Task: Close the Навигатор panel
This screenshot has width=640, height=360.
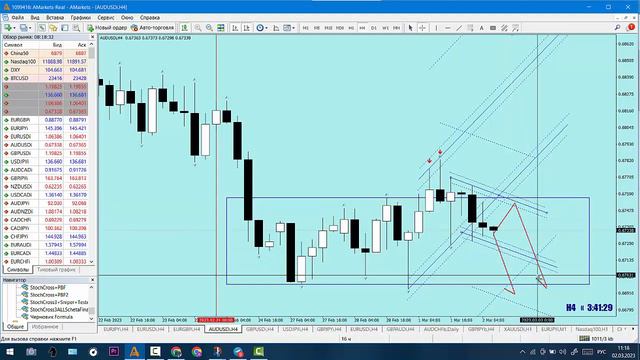Action: click(92, 280)
